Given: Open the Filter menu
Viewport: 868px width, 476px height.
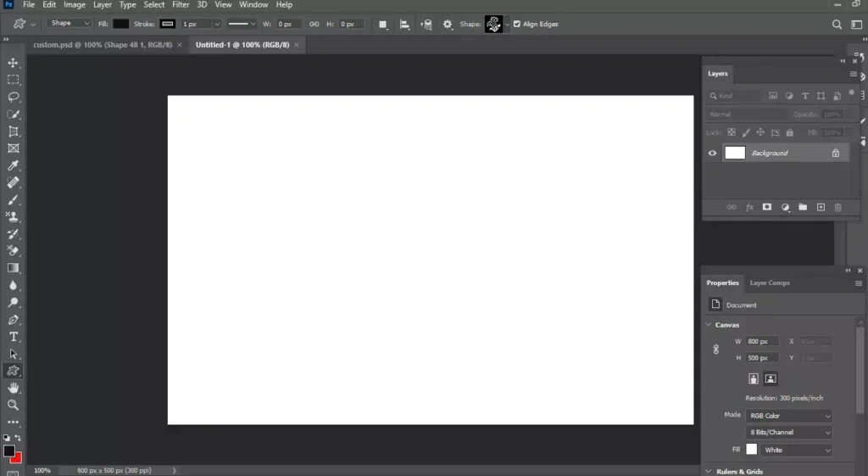Looking at the screenshot, I should pos(181,5).
